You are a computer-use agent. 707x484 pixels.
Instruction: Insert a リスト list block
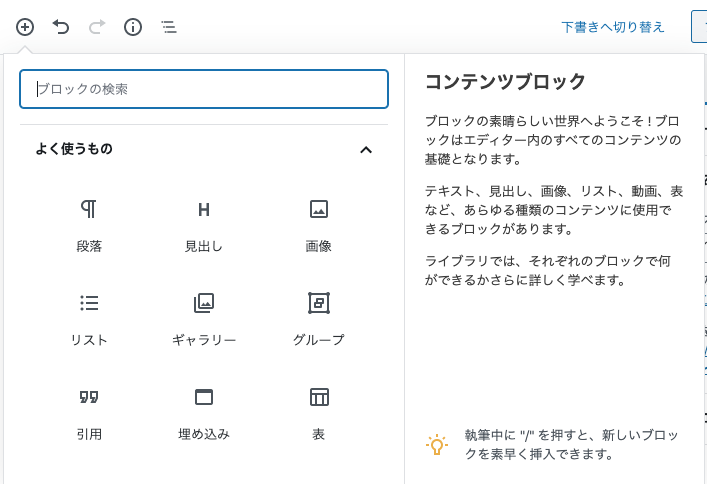coord(89,319)
